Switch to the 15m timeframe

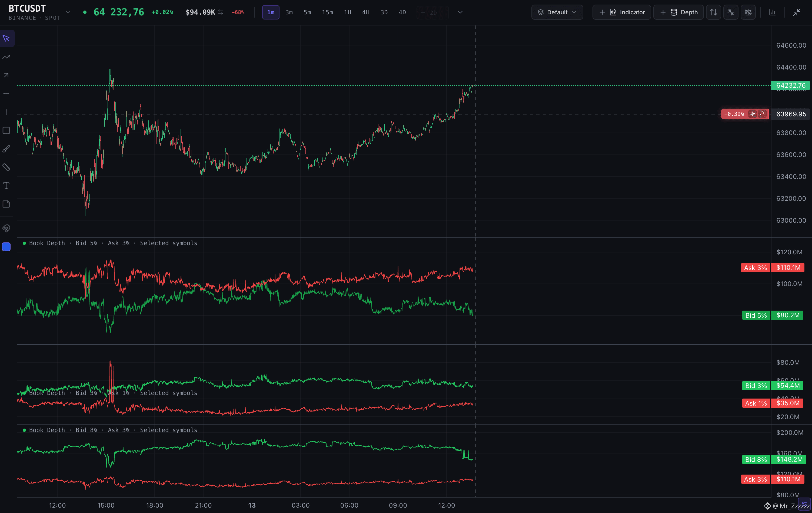[327, 12]
